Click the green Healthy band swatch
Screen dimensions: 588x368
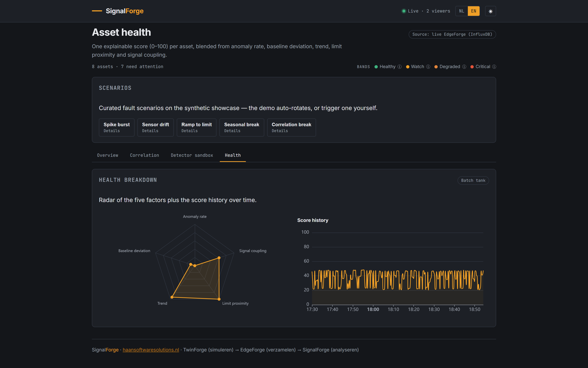(376, 67)
